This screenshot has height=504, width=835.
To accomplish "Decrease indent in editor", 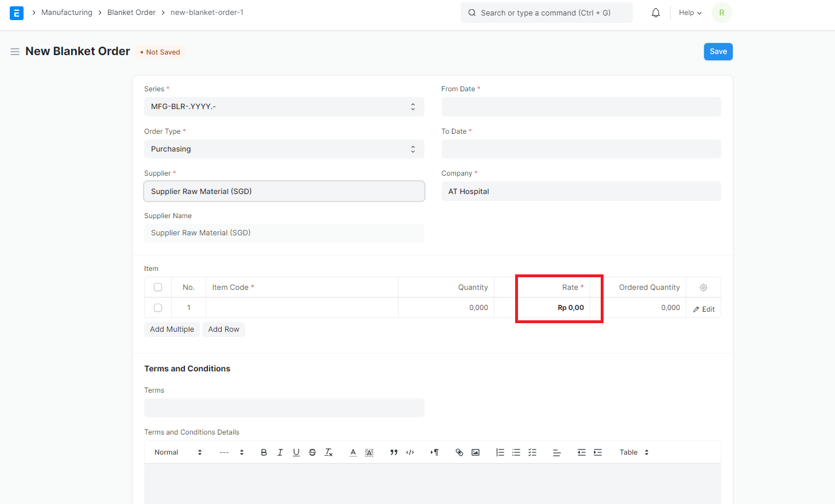I will point(582,452).
